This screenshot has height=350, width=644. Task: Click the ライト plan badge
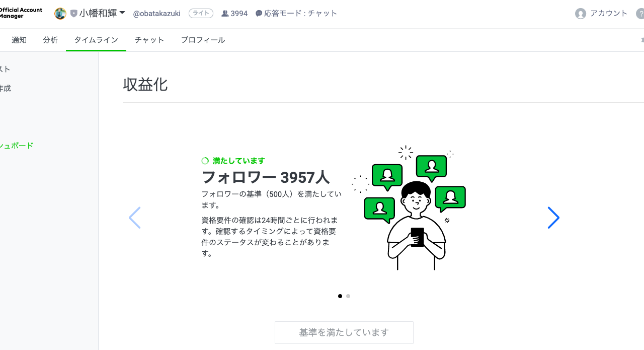201,14
